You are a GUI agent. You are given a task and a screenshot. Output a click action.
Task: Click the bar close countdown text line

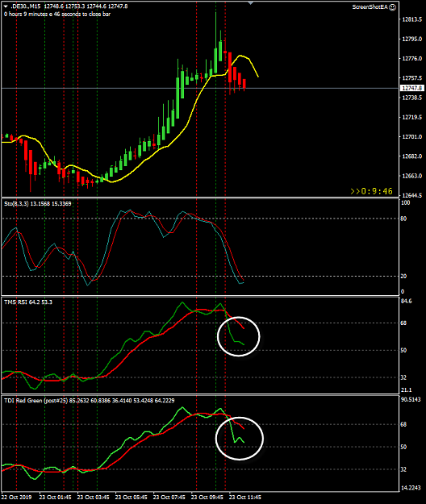tap(57, 15)
